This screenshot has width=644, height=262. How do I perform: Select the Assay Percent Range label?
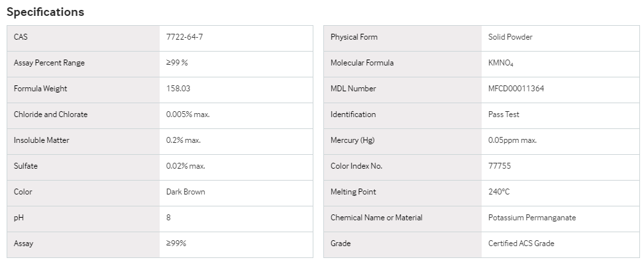49,63
